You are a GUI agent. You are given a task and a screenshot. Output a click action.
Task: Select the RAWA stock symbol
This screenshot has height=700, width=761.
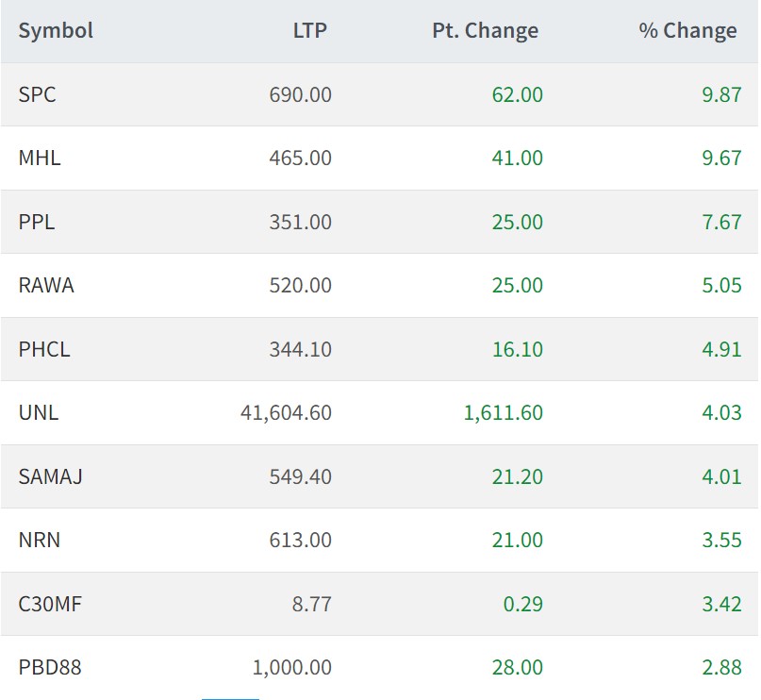46,285
